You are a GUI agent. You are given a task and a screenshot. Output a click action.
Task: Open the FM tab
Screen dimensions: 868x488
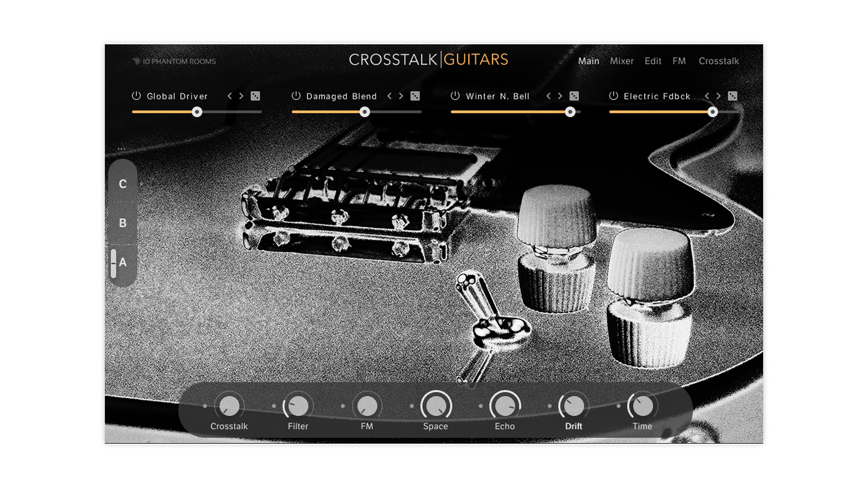[x=679, y=61]
